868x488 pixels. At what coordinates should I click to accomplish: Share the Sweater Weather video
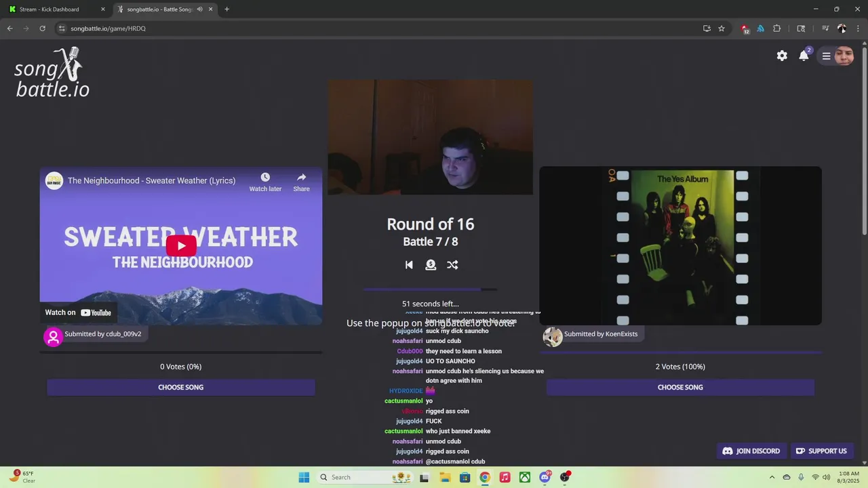[301, 182]
